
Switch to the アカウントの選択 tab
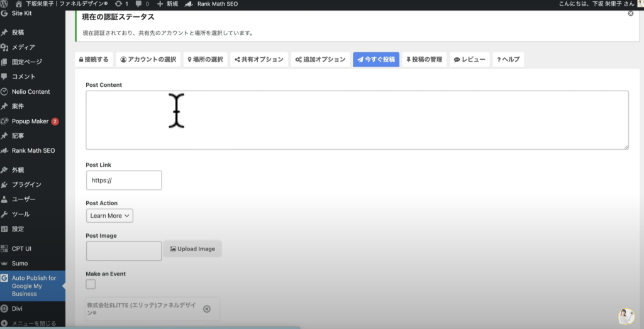click(148, 60)
